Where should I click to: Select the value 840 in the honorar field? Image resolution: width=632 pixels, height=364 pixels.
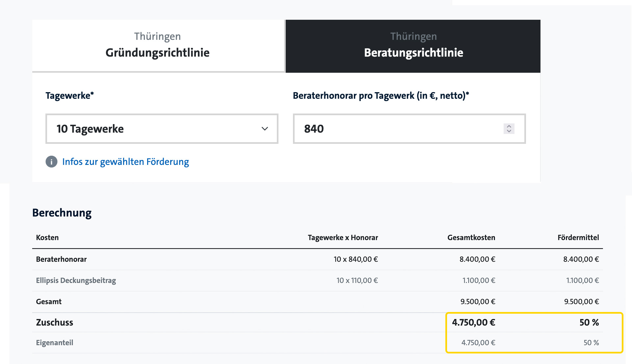pyautogui.click(x=313, y=129)
